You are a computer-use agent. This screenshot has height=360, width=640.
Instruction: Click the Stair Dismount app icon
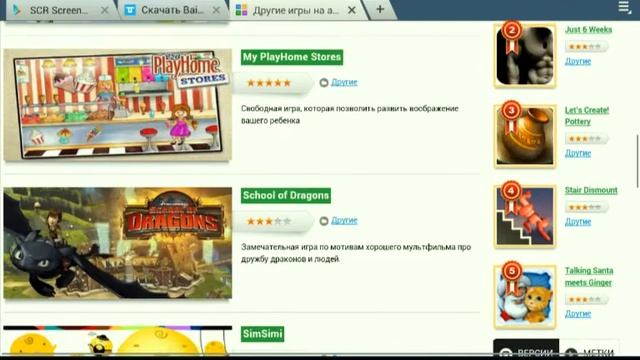pyautogui.click(x=524, y=216)
